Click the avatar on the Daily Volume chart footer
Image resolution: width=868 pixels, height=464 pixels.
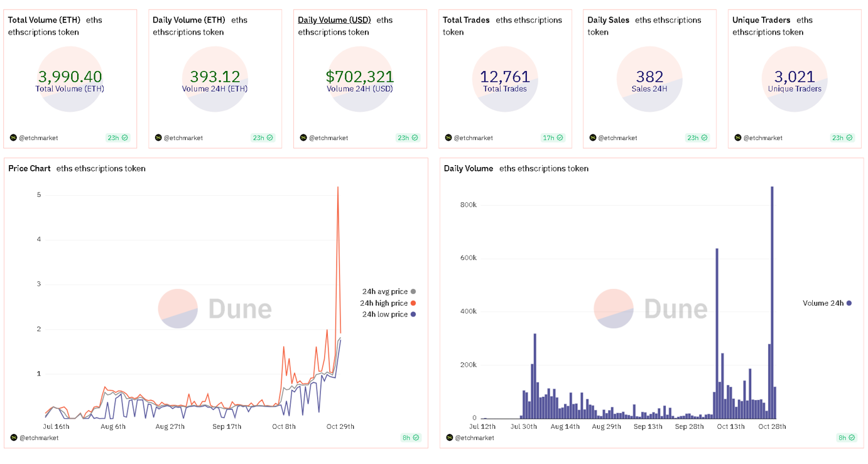point(448,438)
